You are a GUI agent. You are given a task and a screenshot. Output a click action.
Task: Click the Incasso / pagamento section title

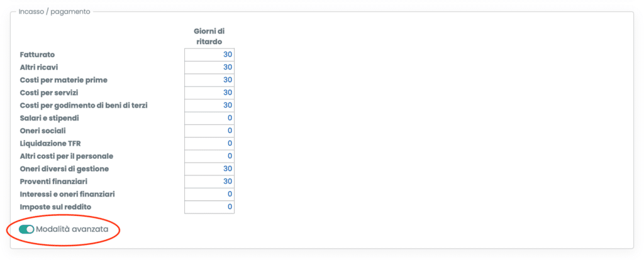tap(55, 11)
